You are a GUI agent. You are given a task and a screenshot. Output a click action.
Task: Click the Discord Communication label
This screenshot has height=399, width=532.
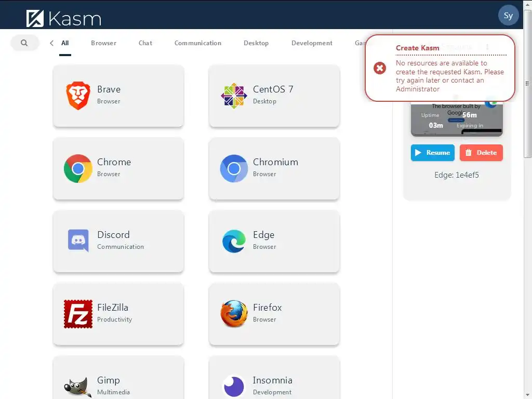tap(121, 247)
